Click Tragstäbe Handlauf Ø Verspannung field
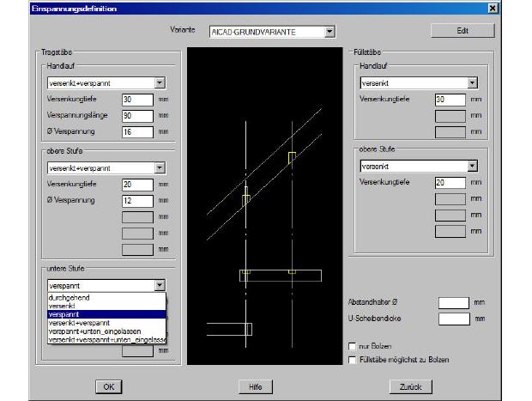 click(x=137, y=131)
